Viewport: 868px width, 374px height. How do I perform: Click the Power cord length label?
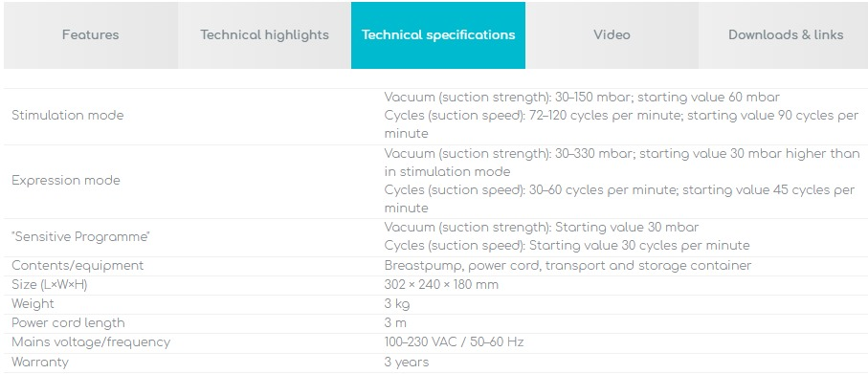pos(68,323)
